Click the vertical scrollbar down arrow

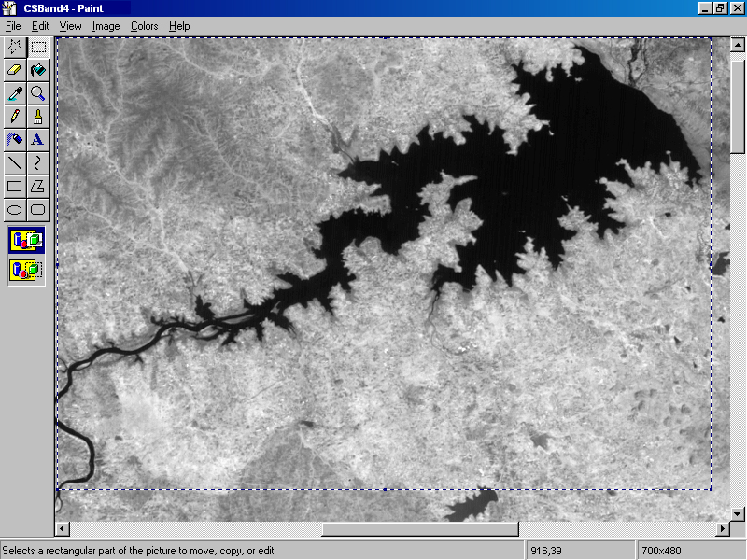(738, 514)
